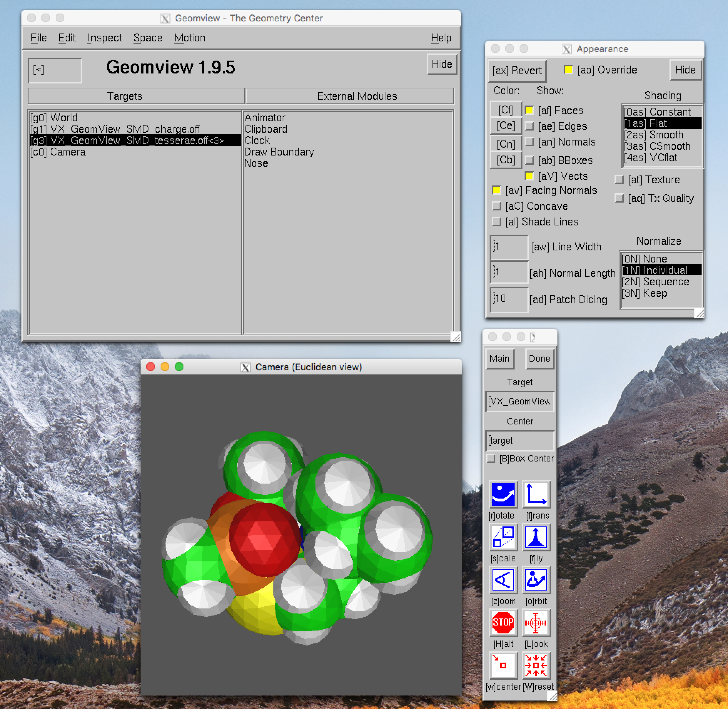The height and width of the screenshot is (709, 728).
Task: Select the scale tool icon
Action: click(502, 537)
